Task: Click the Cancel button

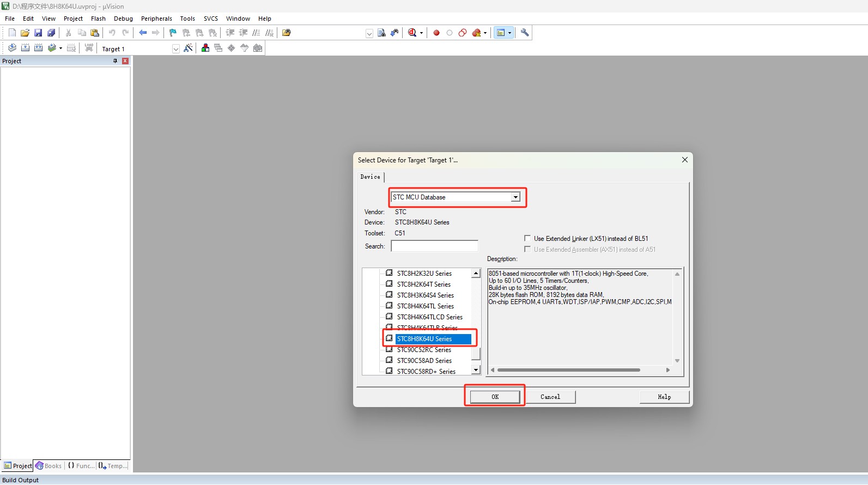Action: click(x=550, y=397)
